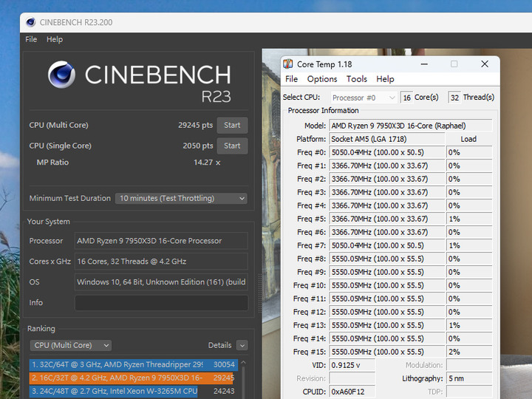Open Minimum Test Duration dropdown
This screenshot has height=399, width=532.
pyautogui.click(x=181, y=199)
